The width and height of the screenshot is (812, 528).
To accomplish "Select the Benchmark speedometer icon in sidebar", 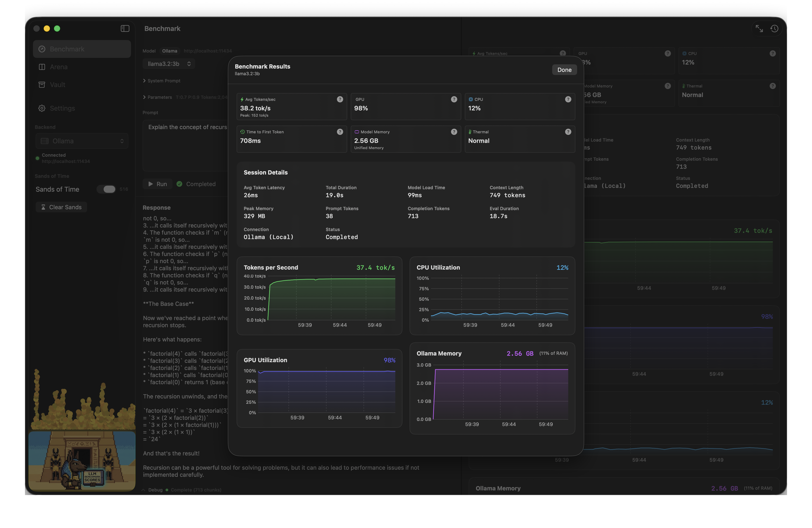I will point(42,49).
